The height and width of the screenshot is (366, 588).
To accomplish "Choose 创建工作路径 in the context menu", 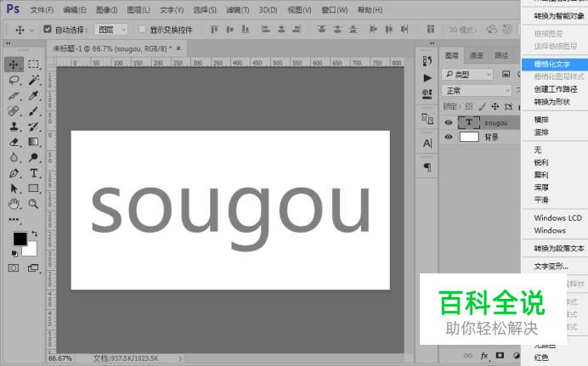I will tap(555, 89).
